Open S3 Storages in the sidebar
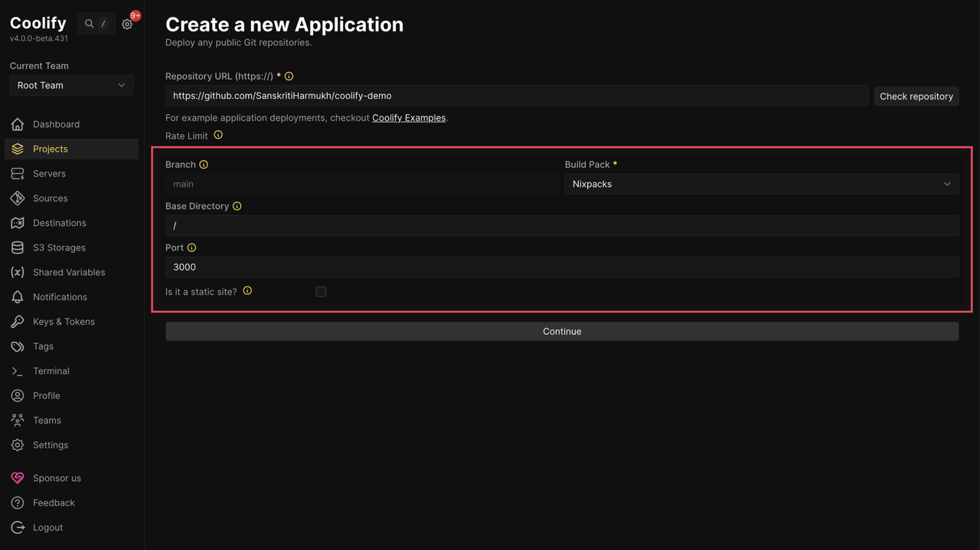The height and width of the screenshot is (550, 980). [x=72, y=247]
